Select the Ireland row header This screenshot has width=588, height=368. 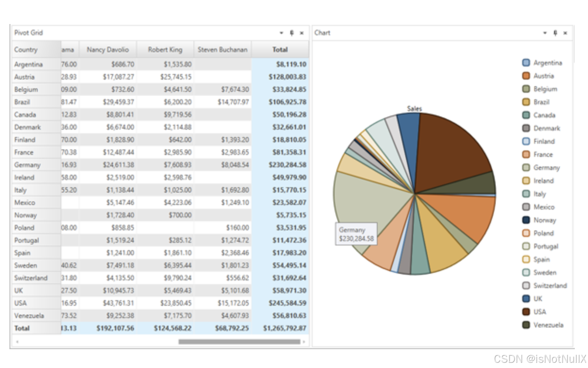[36, 177]
